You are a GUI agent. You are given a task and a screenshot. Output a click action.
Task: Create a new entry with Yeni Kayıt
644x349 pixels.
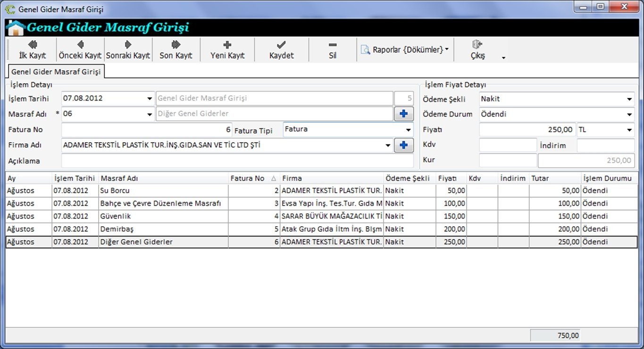pyautogui.click(x=227, y=50)
